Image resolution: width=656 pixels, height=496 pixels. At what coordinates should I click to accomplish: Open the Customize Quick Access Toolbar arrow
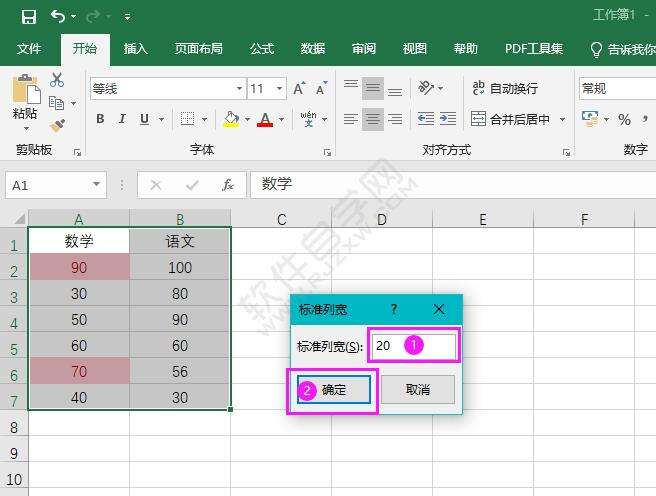point(127,17)
